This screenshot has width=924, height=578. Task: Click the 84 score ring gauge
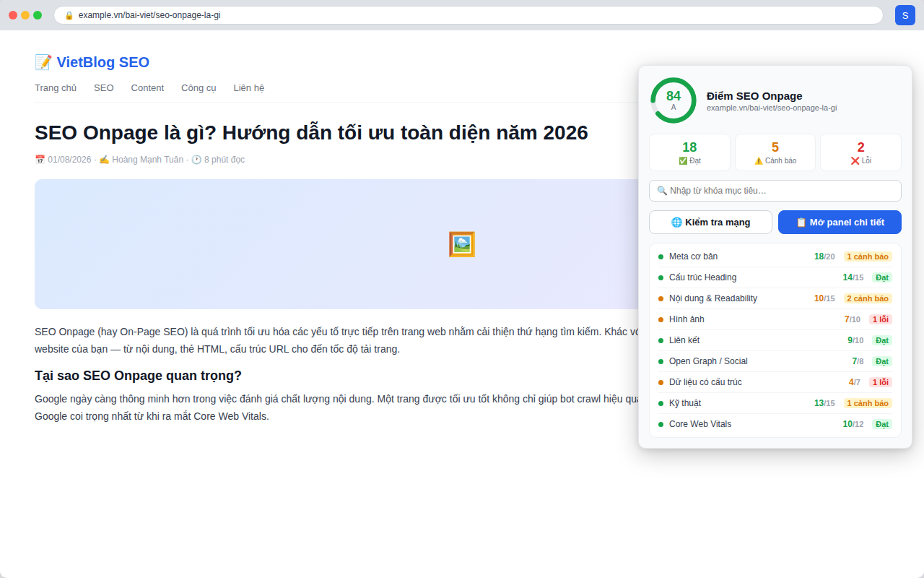tap(674, 100)
